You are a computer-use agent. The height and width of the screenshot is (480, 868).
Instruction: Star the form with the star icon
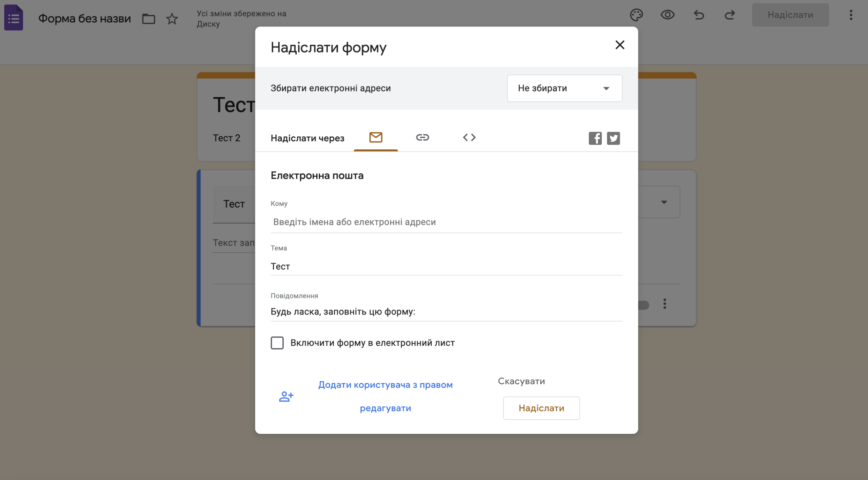click(172, 19)
